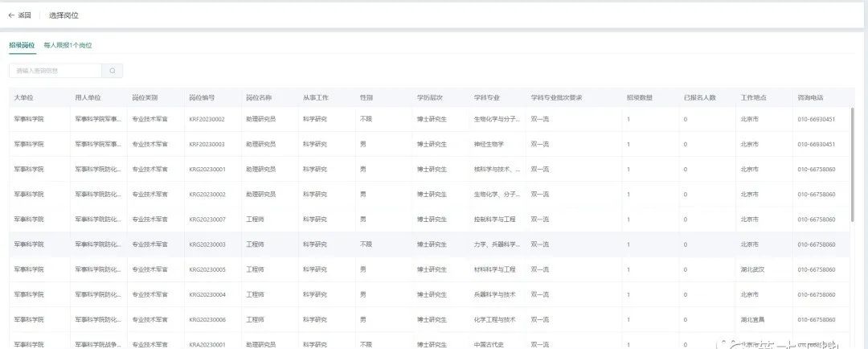This screenshot has height=349, width=868.
Task: Click the 招录数量 column header
Action: 640,97
